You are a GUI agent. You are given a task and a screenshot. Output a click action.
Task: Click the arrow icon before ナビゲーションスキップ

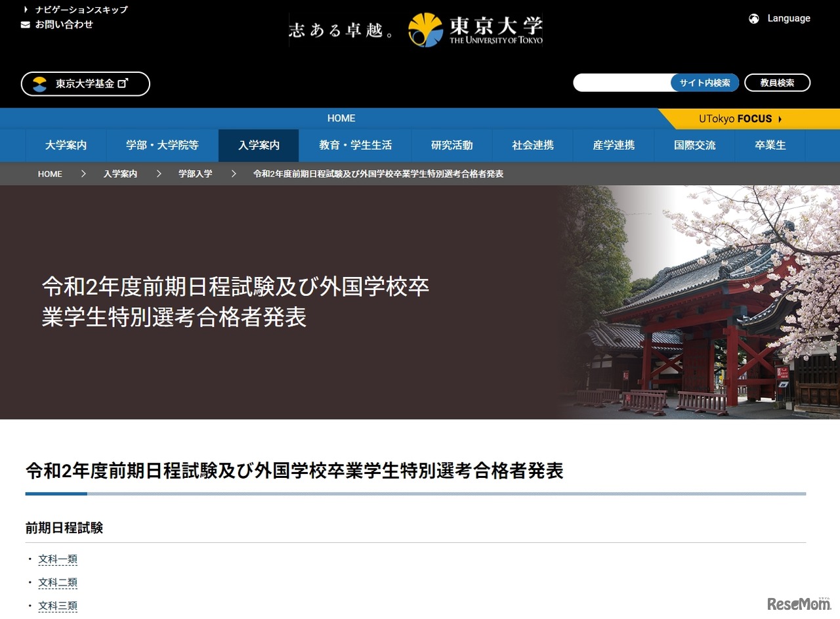24,9
